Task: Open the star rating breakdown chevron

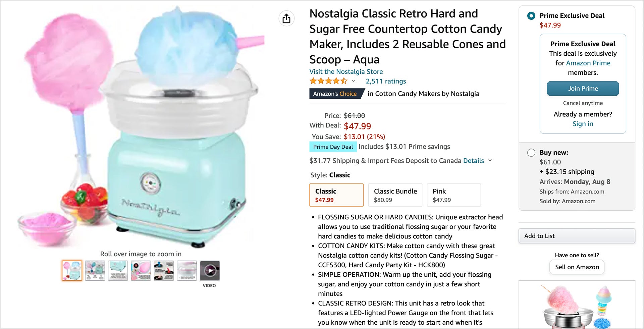Action: [354, 81]
